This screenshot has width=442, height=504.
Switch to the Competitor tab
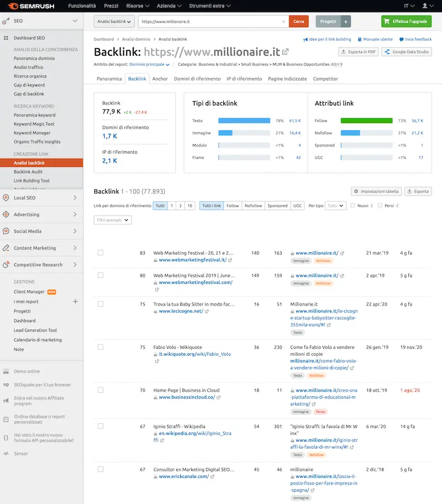[x=325, y=78]
